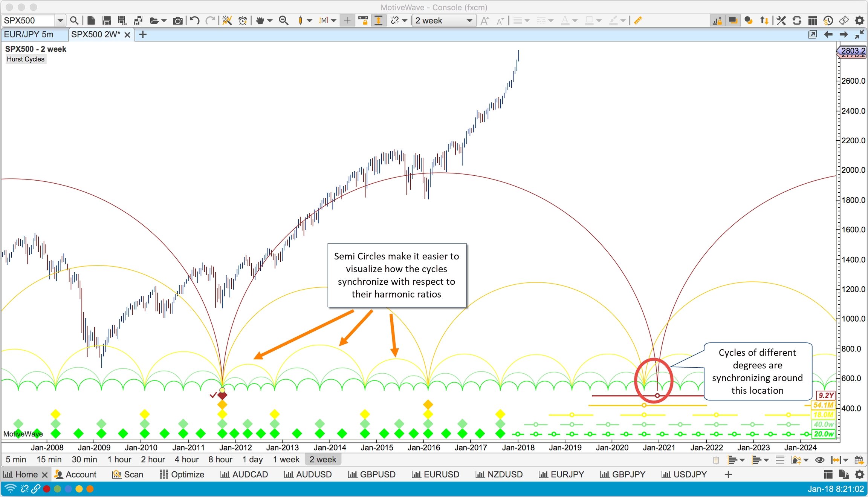The width and height of the screenshot is (868, 497).
Task: Click the refresh arrows icon in toolbar
Action: 797,21
